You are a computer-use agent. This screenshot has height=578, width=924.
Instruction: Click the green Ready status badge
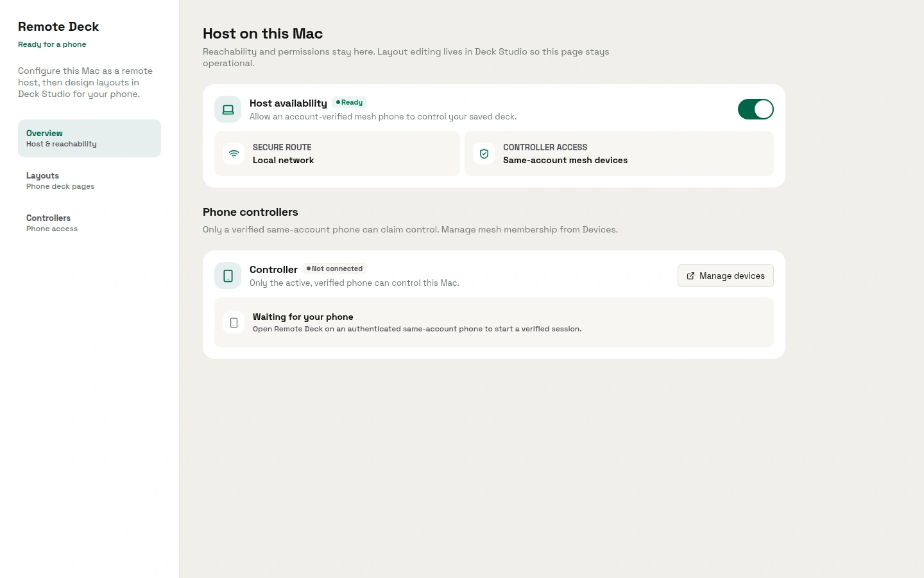pos(350,102)
